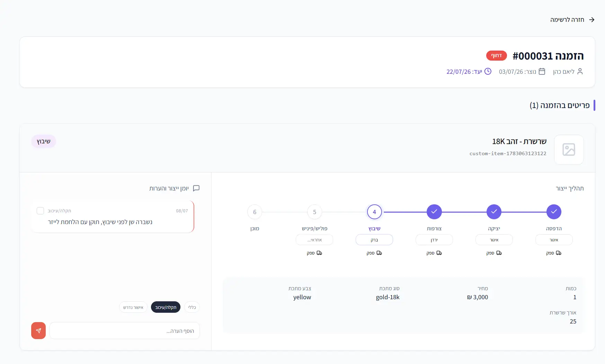
Task: Click the red send paper-plane button
Action: [38, 331]
